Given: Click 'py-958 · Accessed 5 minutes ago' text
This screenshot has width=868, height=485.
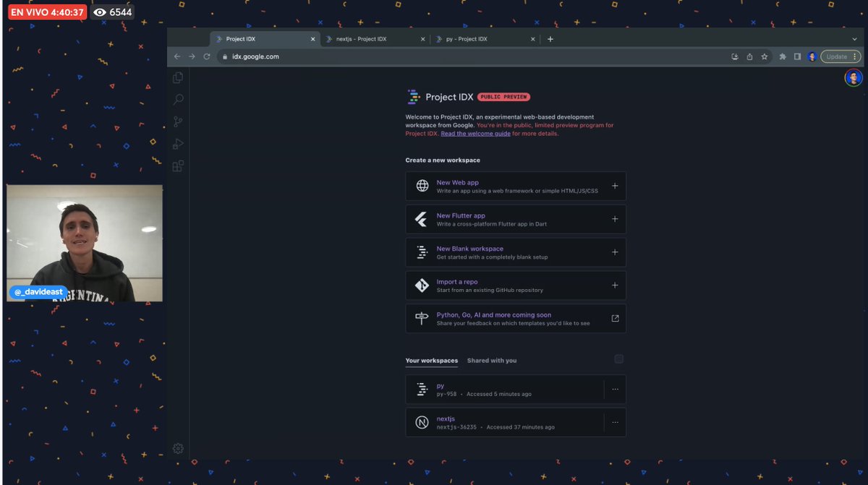Looking at the screenshot, I should click(484, 395).
